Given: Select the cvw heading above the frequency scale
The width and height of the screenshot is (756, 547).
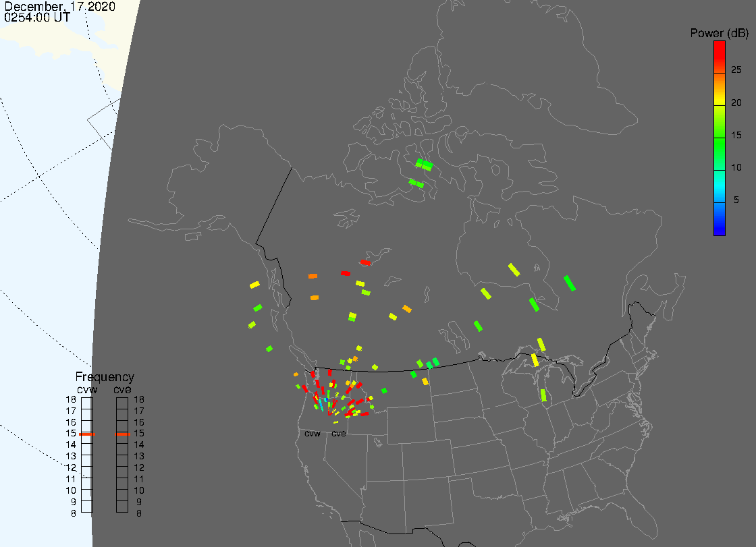Looking at the screenshot, I should pos(87,389).
